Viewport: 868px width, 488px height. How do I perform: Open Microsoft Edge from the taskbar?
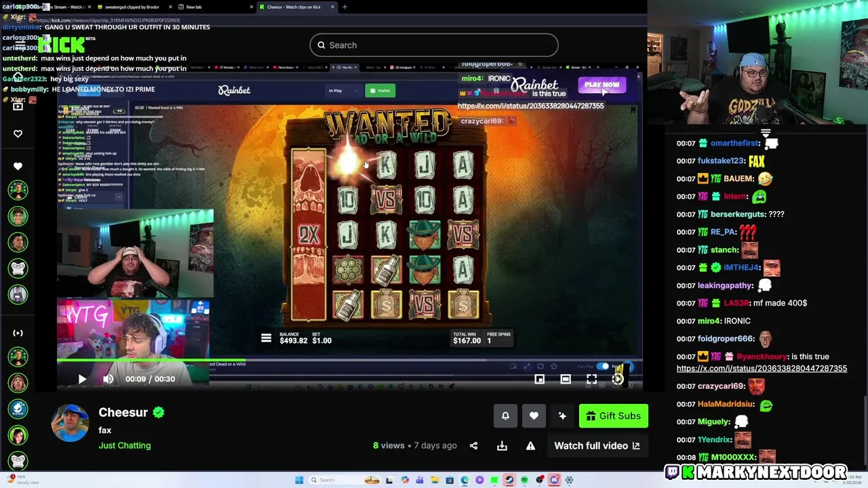tap(465, 480)
